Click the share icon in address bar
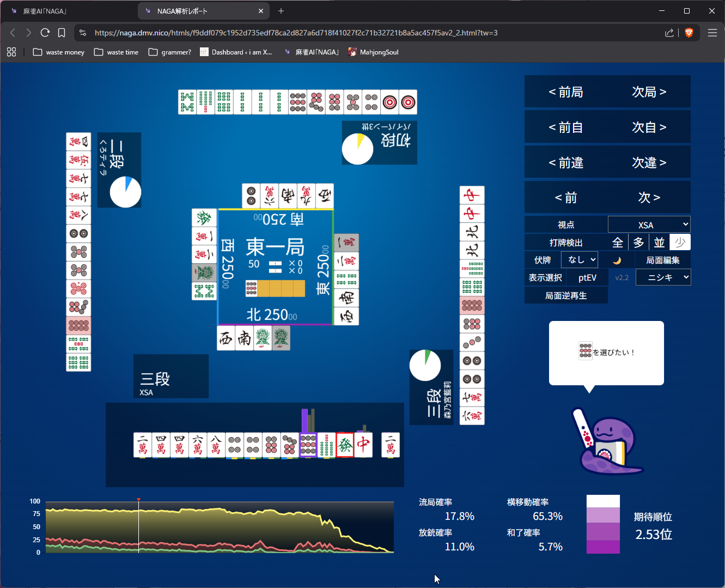This screenshot has height=588, width=725. 669,33
